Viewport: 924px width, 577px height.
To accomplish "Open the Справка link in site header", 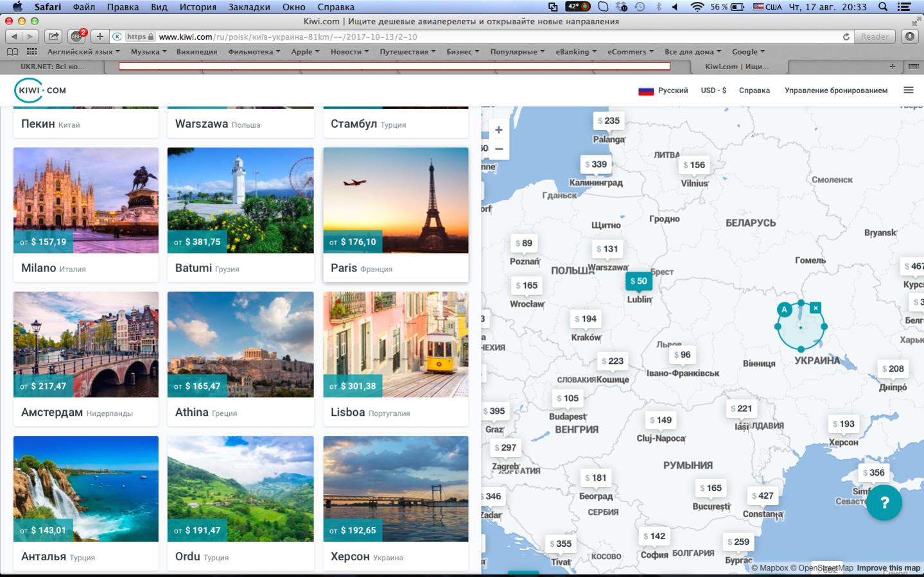I will pyautogui.click(x=754, y=90).
